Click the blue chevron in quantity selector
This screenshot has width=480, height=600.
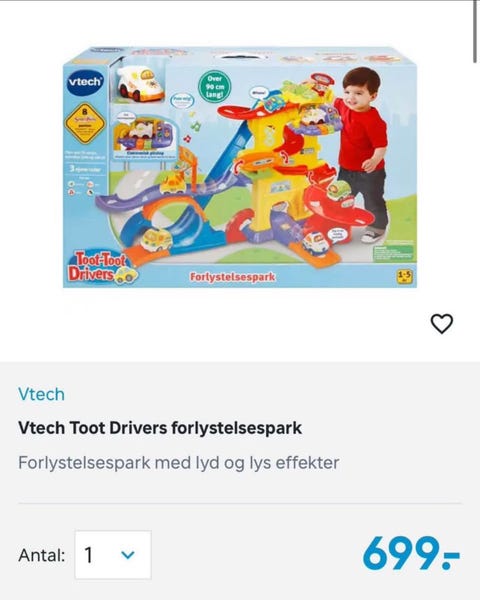coord(127,554)
